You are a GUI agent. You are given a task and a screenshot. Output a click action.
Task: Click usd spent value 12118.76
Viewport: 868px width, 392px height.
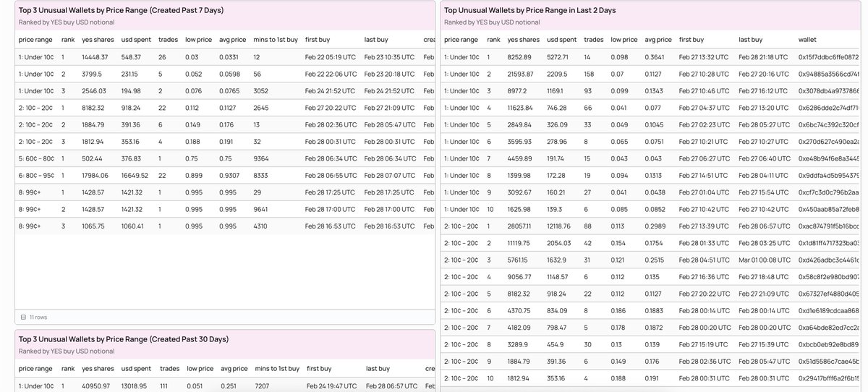(x=560, y=226)
